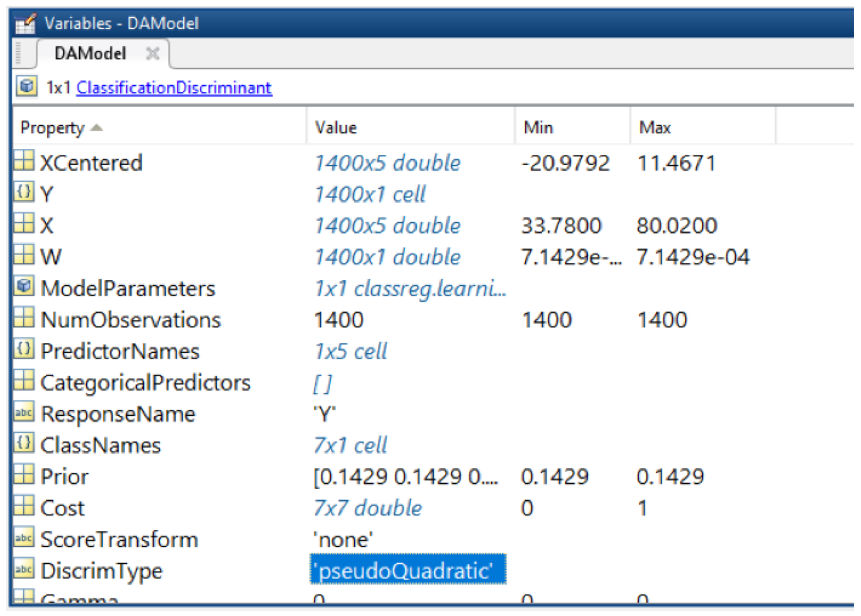
Task: Click the Prior value array cell
Action: [405, 476]
